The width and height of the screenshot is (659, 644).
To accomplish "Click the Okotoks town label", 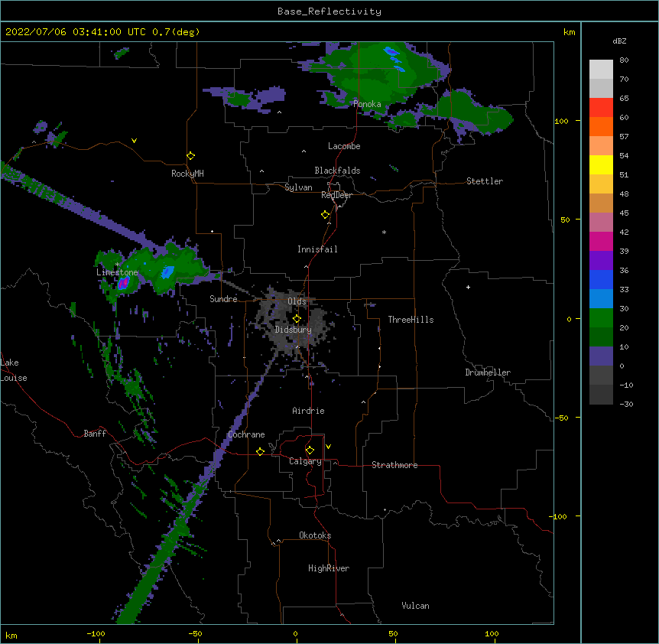I will (x=315, y=535).
